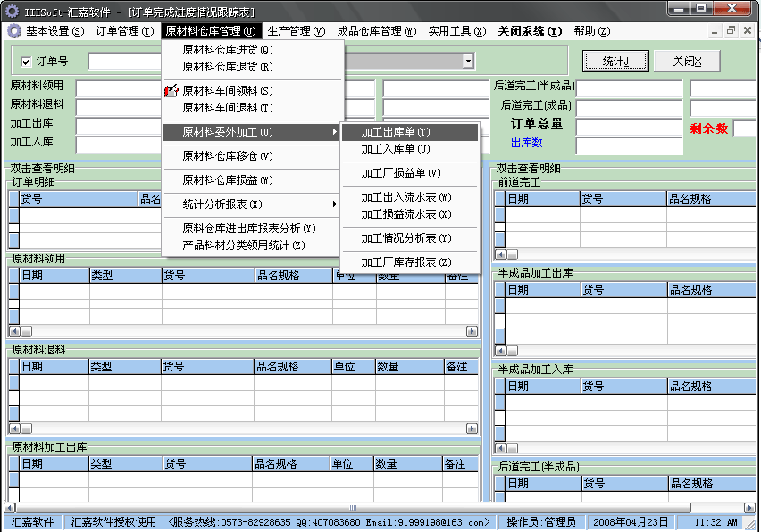The width and height of the screenshot is (761, 532).
Task: Choose 加工厂损益单 submenu entry
Action: click(410, 172)
